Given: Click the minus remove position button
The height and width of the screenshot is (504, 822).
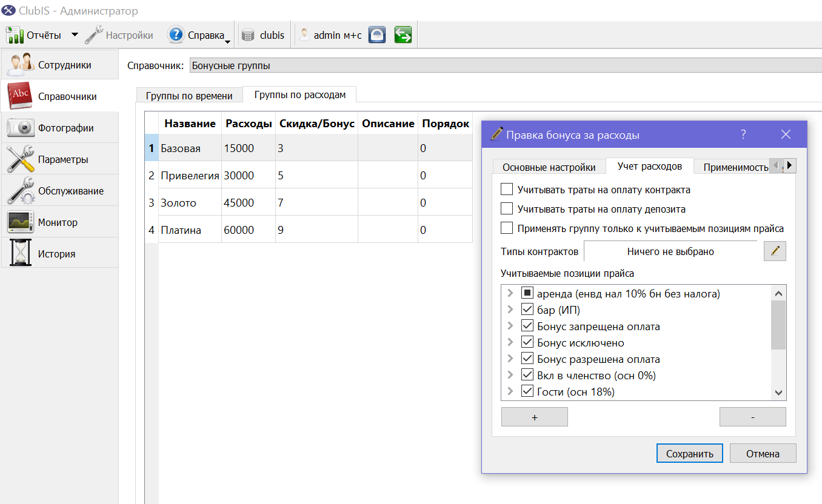Looking at the screenshot, I should tap(752, 417).
